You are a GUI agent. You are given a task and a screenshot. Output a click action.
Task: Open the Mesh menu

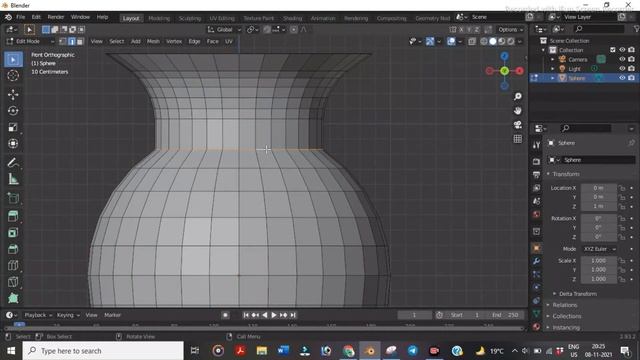coord(153,41)
